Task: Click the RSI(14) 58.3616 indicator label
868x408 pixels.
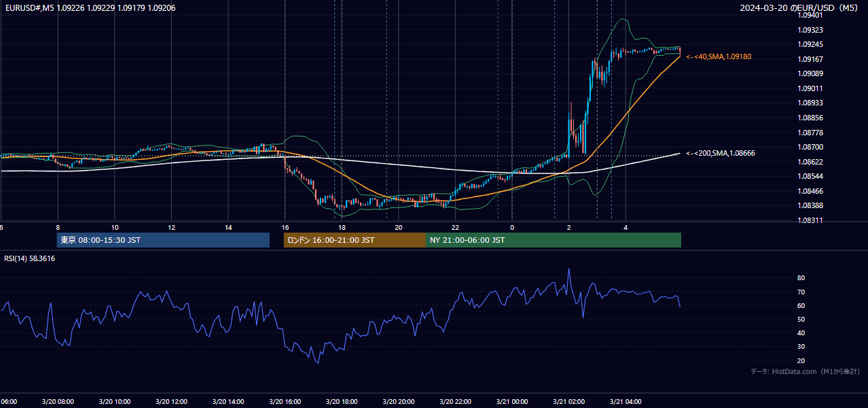Action: [x=30, y=258]
